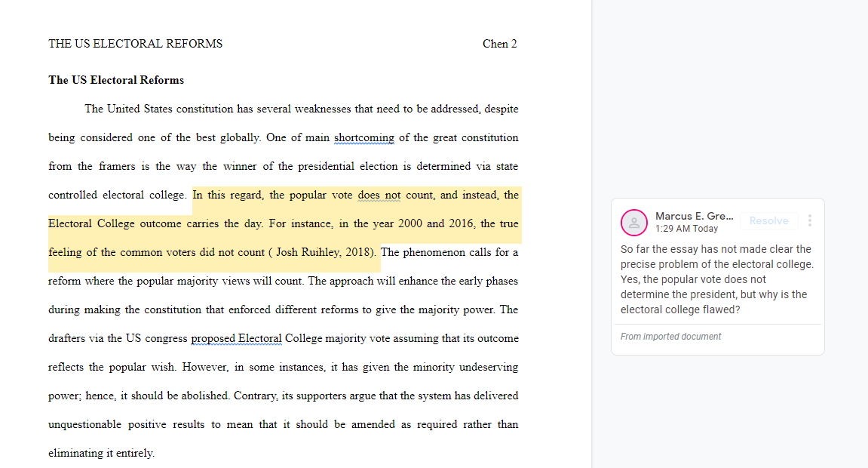The height and width of the screenshot is (468, 868).
Task: Click the final line 'eliminating it entirely.'
Action: tap(101, 453)
